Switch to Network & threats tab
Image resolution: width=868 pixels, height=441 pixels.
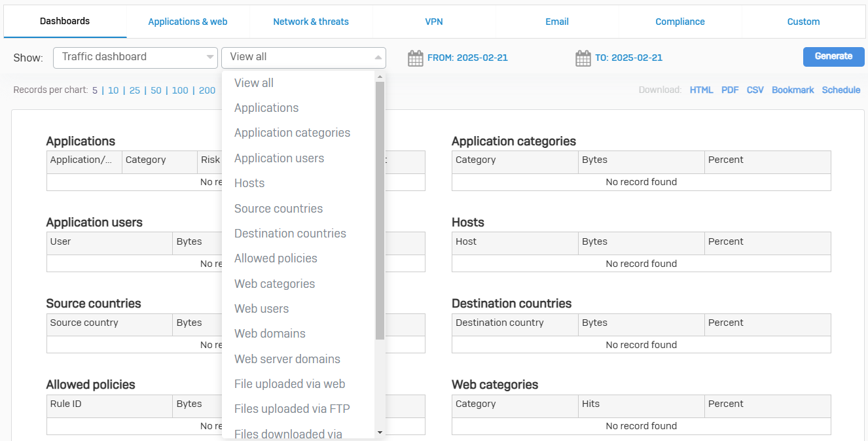point(311,22)
